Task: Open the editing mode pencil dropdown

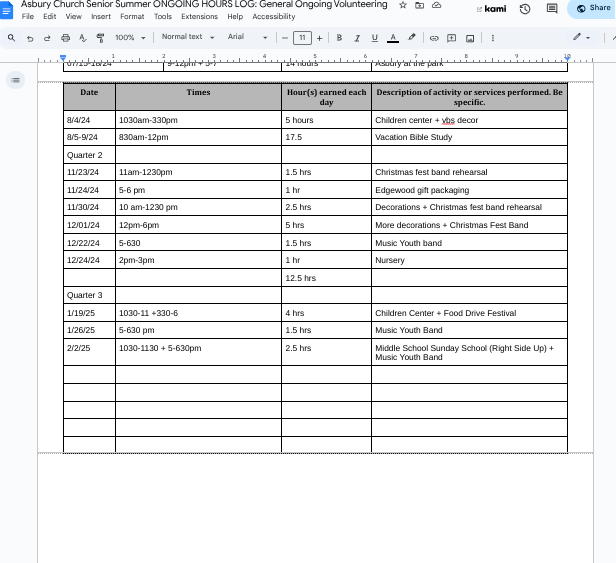Action: click(581, 37)
